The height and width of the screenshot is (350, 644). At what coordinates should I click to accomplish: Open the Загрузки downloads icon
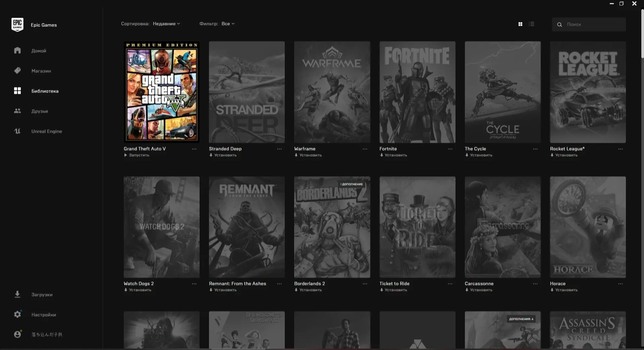[17, 294]
